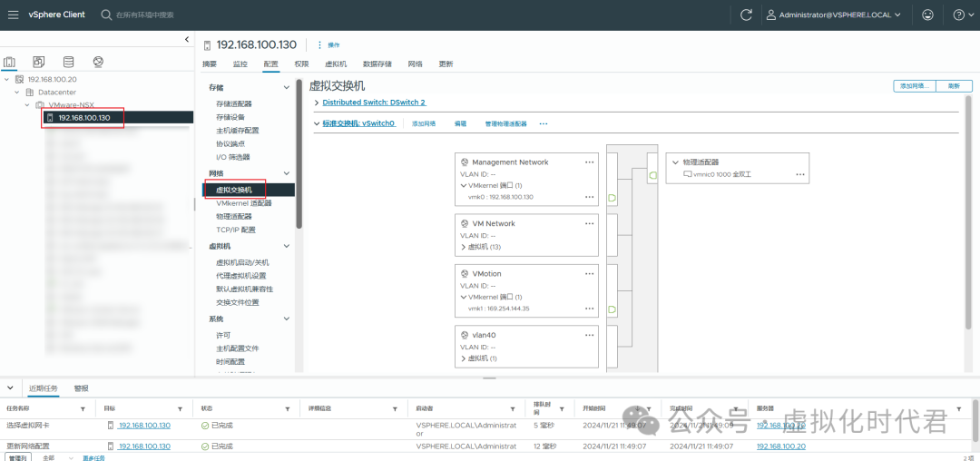
Task: Collapse Datacenter tree node
Action: (x=17, y=92)
